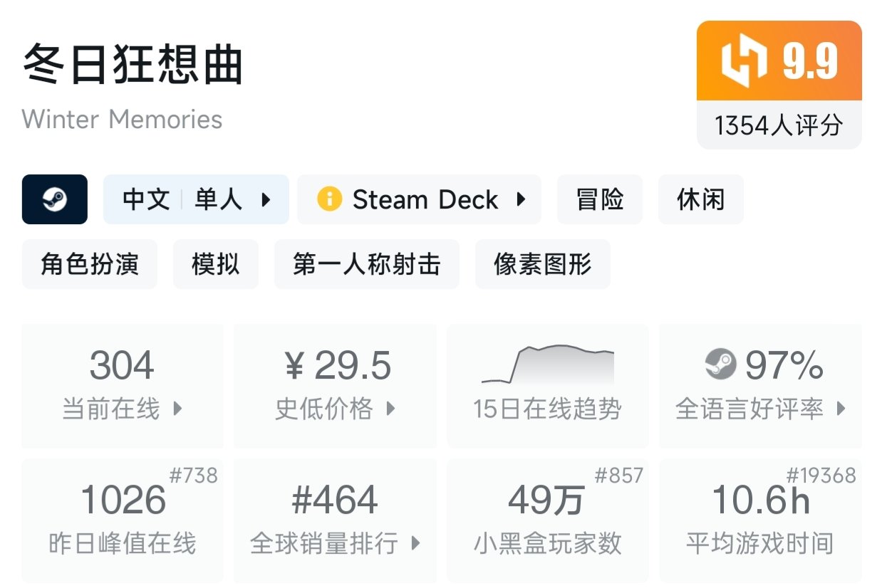This screenshot has height=588, width=892.
Task: Open the 平均游戏时间 10.6h card
Action: (760, 520)
